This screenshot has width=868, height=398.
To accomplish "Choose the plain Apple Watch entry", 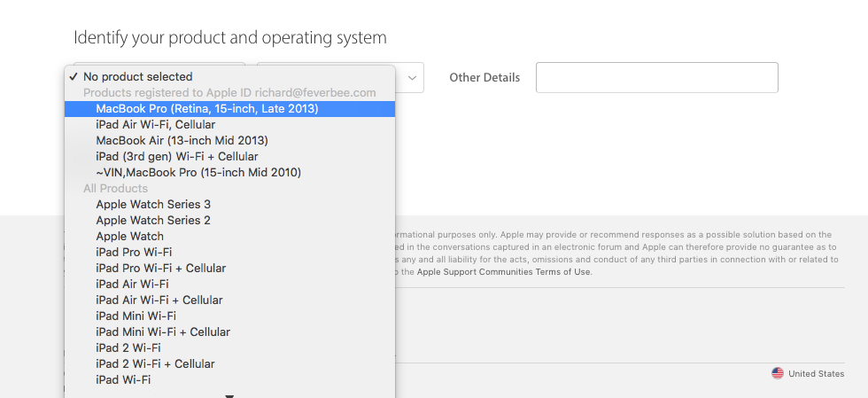I will click(x=229, y=236).
